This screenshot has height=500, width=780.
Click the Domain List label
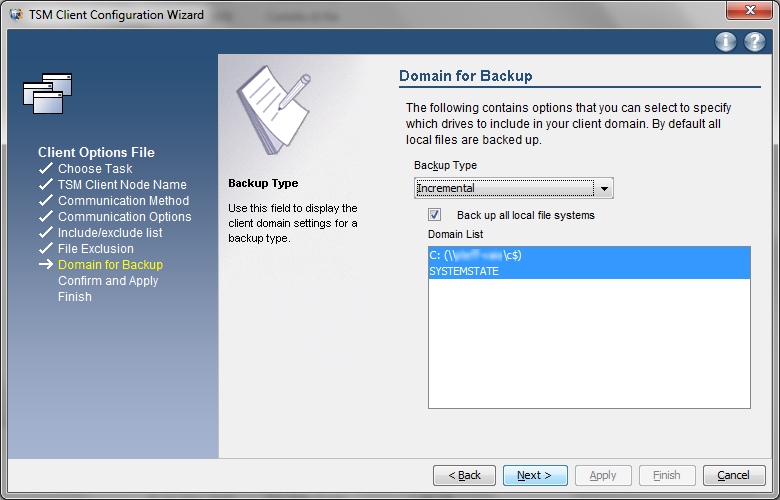tap(455, 234)
